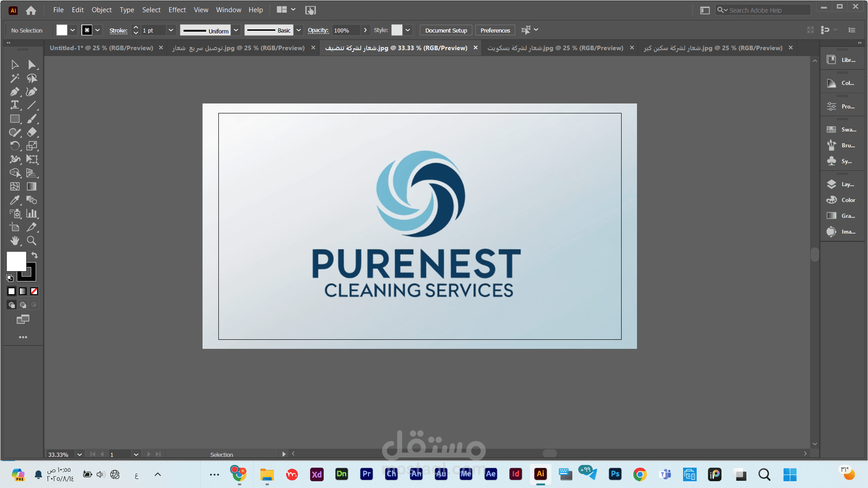Viewport: 868px width, 488px height.
Task: Enable Draw Inside mode
Action: click(x=34, y=305)
